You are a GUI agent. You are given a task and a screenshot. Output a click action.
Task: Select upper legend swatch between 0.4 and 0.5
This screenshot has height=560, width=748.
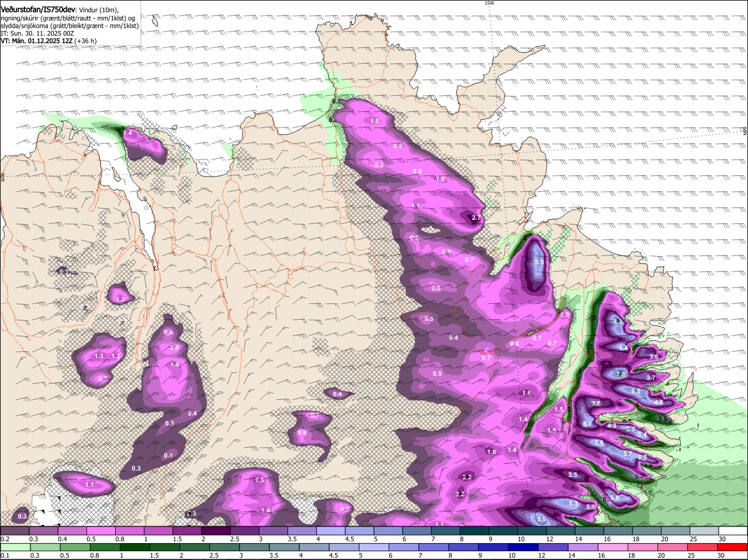[72, 531]
